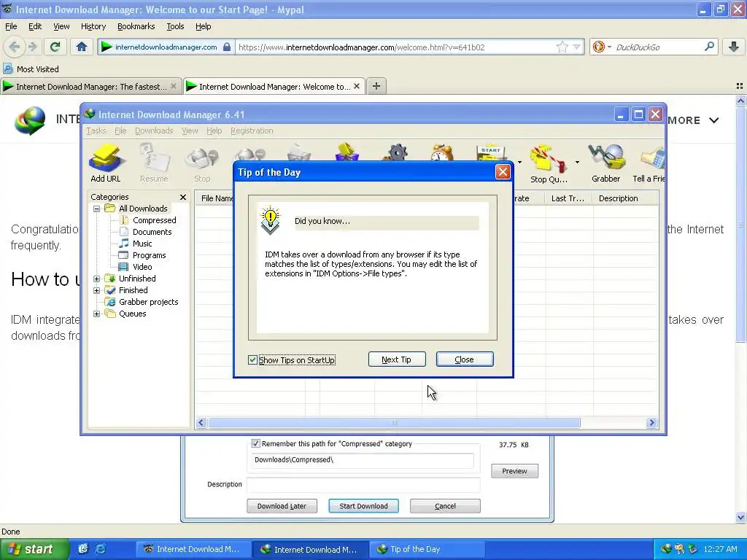Click the Most Visited bookmarks item

(31, 69)
